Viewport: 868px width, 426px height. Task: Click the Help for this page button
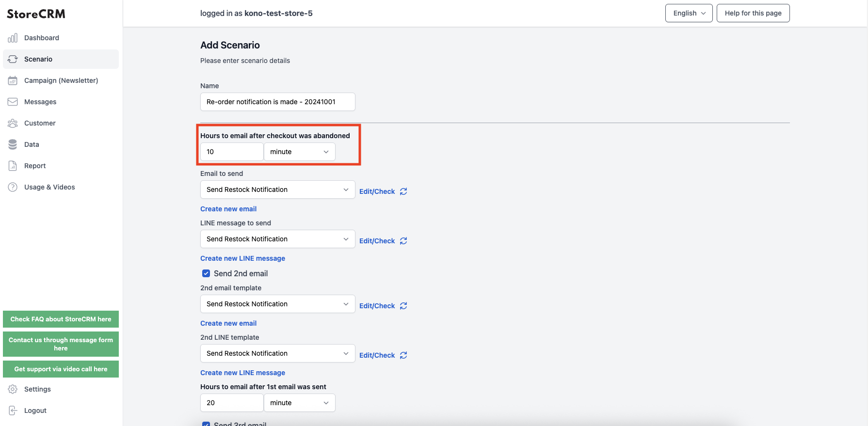753,13
